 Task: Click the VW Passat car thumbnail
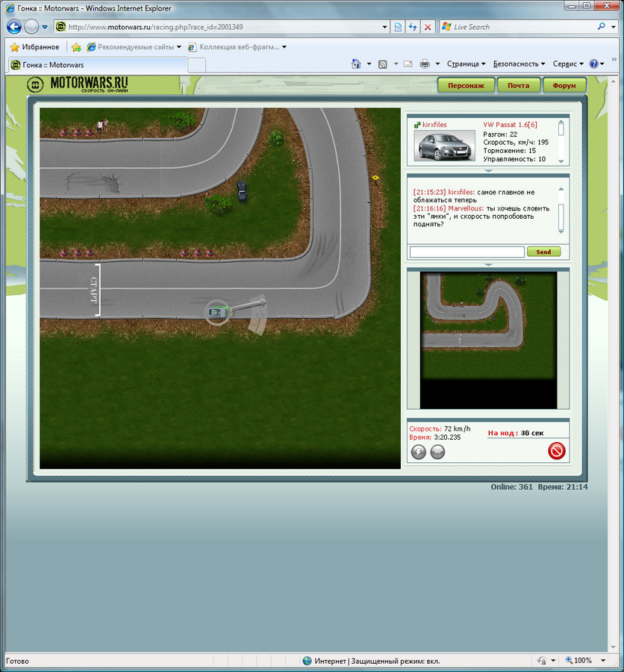click(444, 146)
